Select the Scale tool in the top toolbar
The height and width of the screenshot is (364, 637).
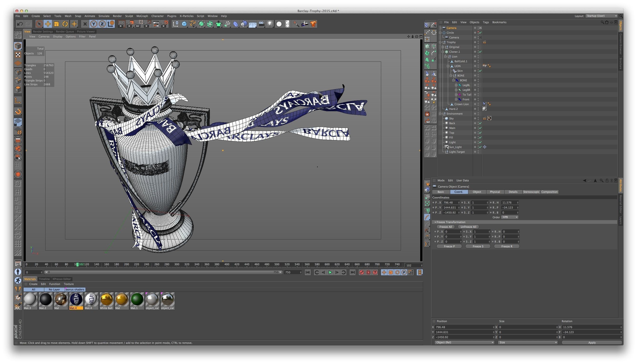(x=56, y=24)
